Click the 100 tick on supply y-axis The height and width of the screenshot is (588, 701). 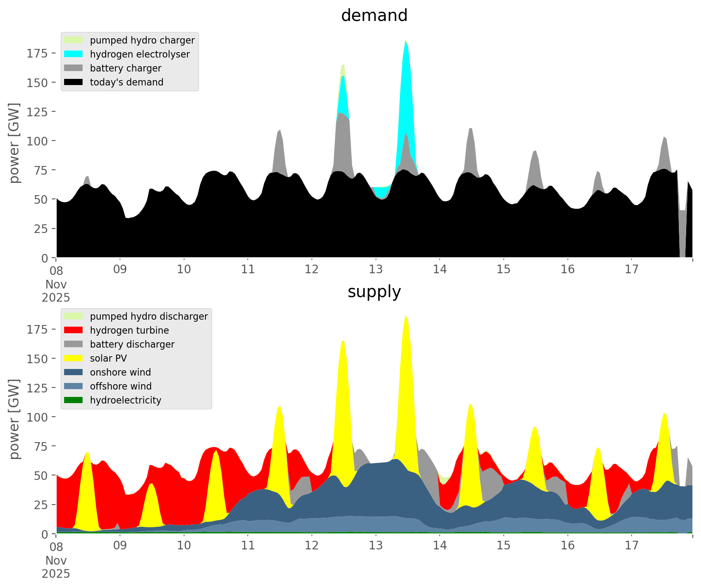(37, 417)
